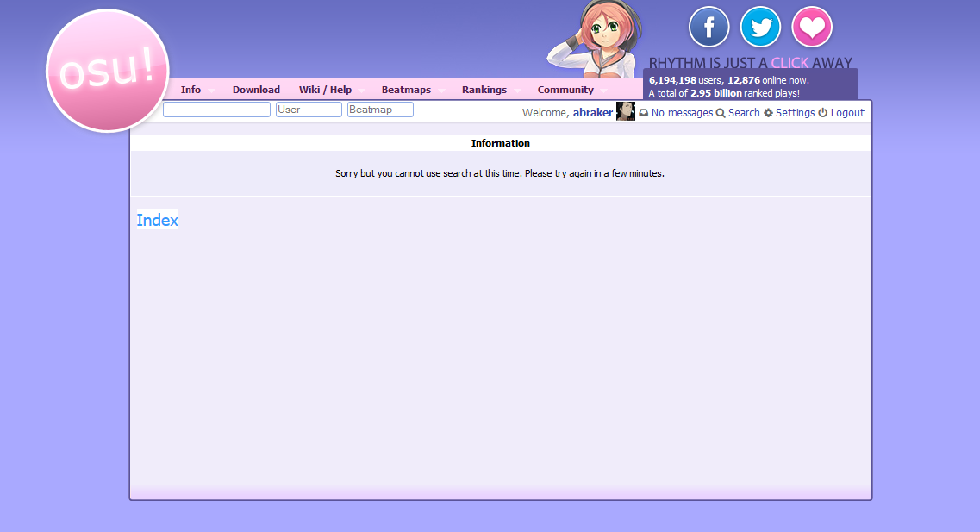This screenshot has height=532, width=980.
Task: Expand the Beatmaps dropdown arrow
Action: pyautogui.click(x=441, y=91)
